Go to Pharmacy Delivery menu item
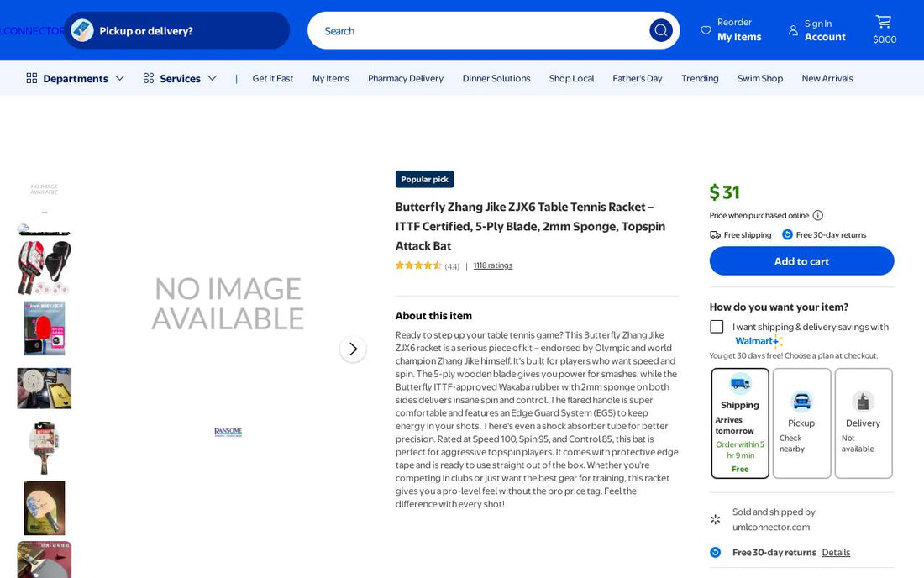Image resolution: width=924 pixels, height=578 pixels. click(x=406, y=78)
